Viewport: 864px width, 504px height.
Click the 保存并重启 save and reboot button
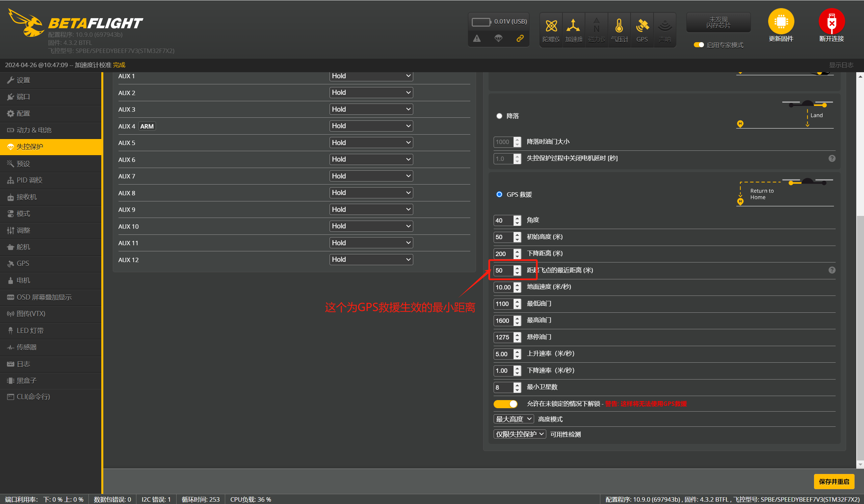(834, 482)
